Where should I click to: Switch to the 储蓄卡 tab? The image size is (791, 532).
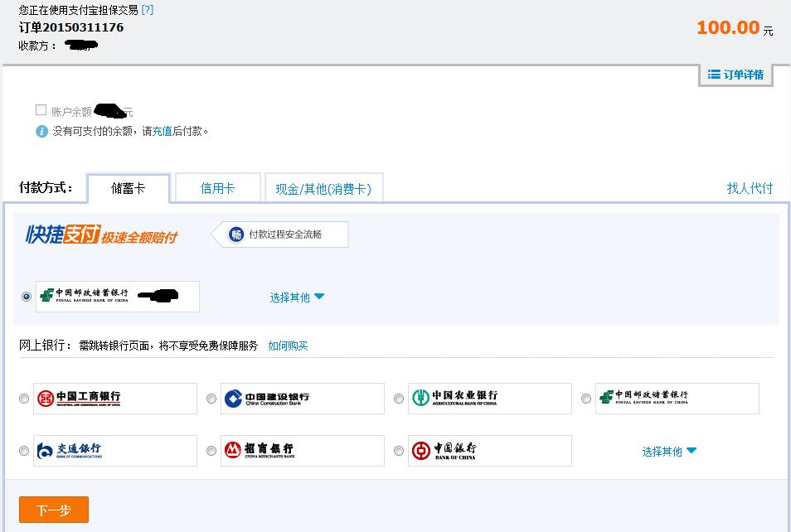[x=129, y=188]
